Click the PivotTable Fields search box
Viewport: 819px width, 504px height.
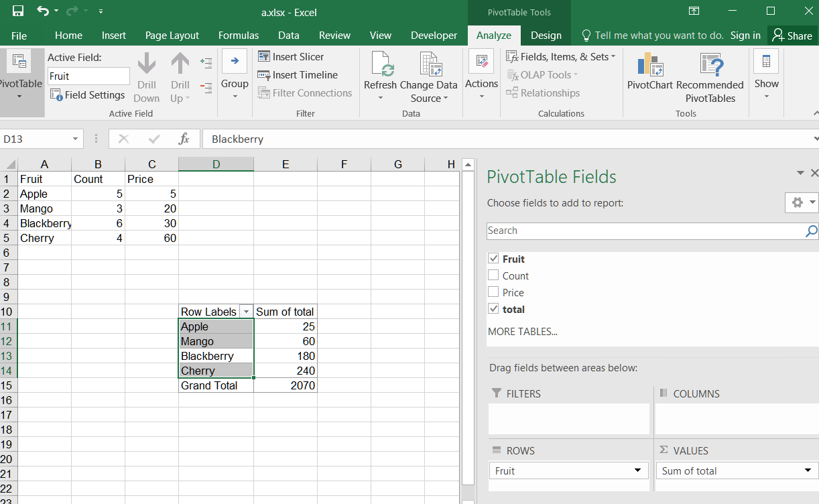point(643,231)
